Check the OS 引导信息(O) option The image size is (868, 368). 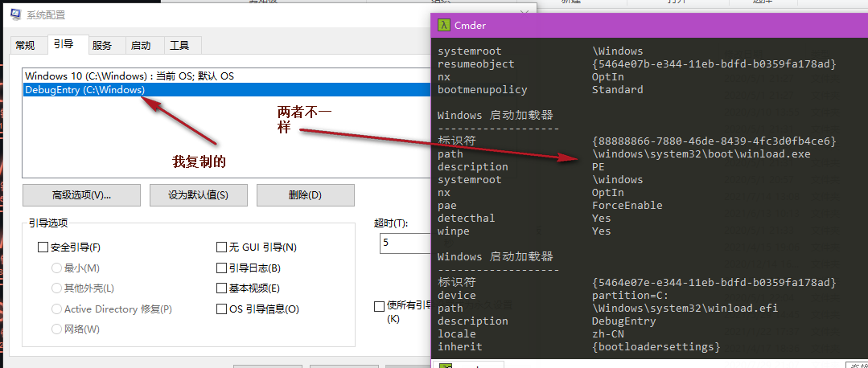pos(221,309)
